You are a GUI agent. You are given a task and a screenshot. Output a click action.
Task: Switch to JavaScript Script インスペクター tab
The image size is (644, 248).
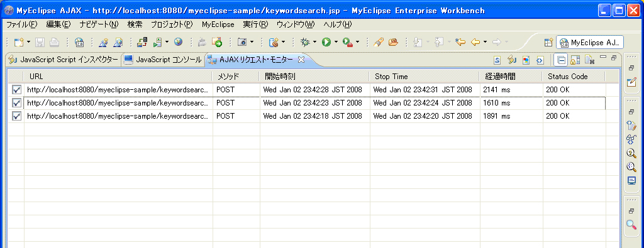coord(64,60)
